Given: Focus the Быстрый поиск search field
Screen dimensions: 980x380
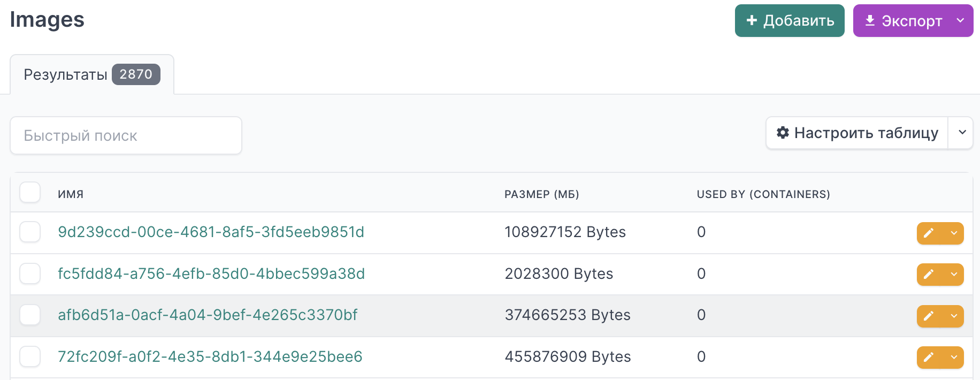Looking at the screenshot, I should click(126, 135).
